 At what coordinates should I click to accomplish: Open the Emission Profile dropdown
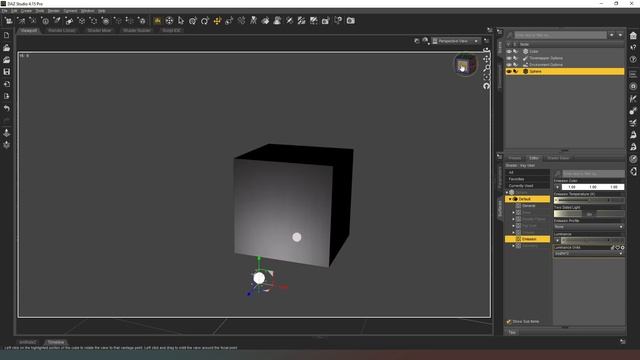[x=589, y=227]
